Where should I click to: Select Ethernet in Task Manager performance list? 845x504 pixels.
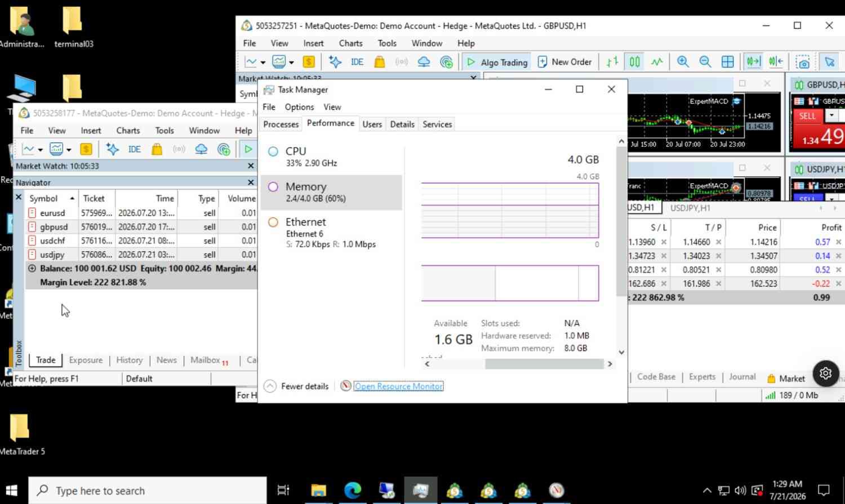pos(332,233)
